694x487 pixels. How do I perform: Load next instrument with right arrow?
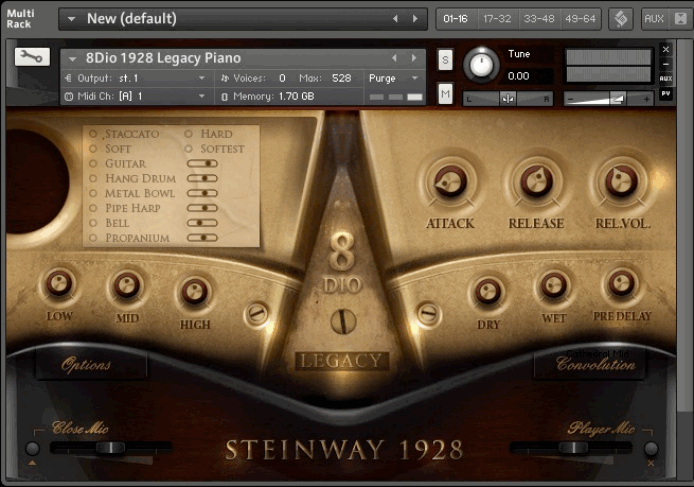[x=414, y=58]
